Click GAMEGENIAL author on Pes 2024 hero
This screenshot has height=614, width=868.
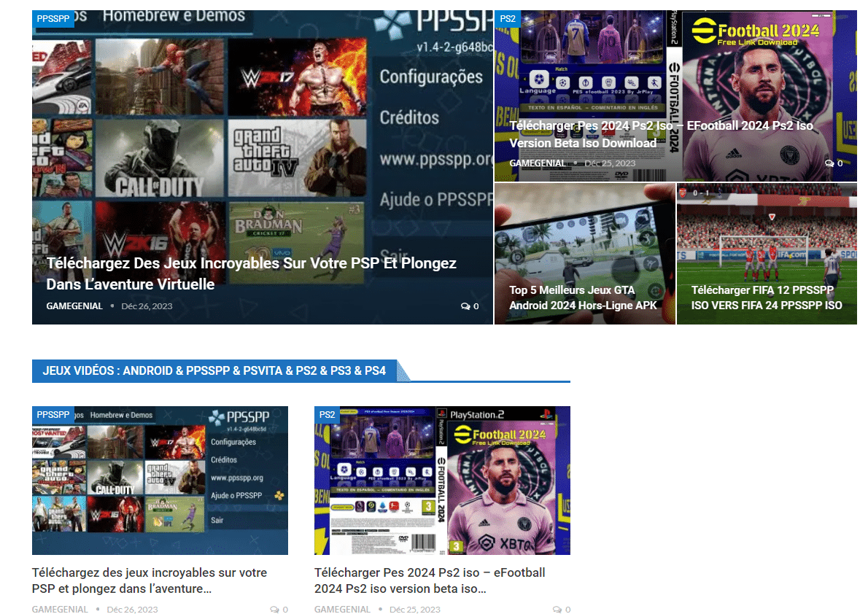(x=538, y=163)
